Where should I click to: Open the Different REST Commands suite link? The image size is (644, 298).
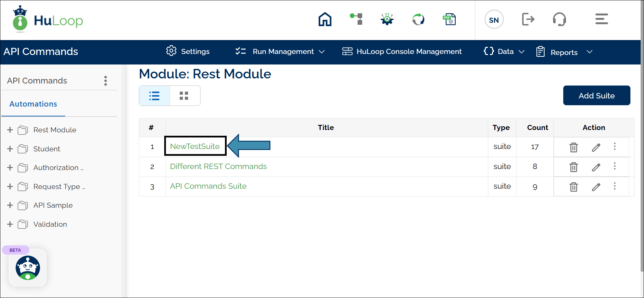[x=218, y=166]
